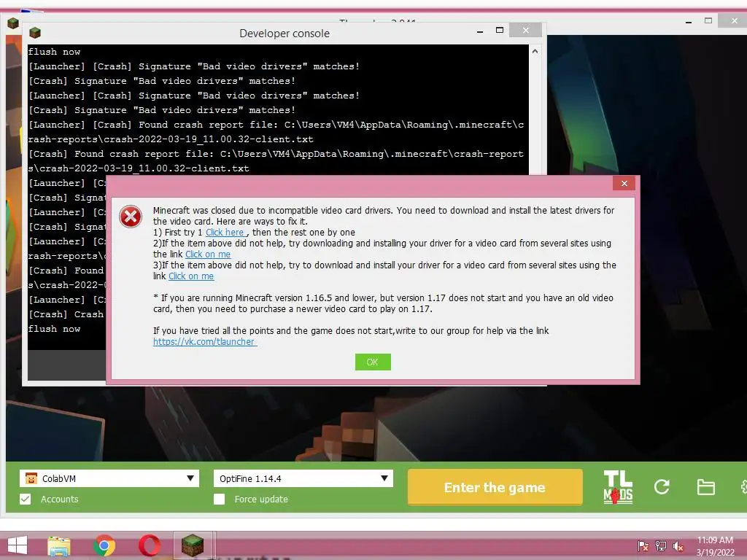Click the 'Developer console' title text
Viewport: 747px width, 560px height.
285,34
